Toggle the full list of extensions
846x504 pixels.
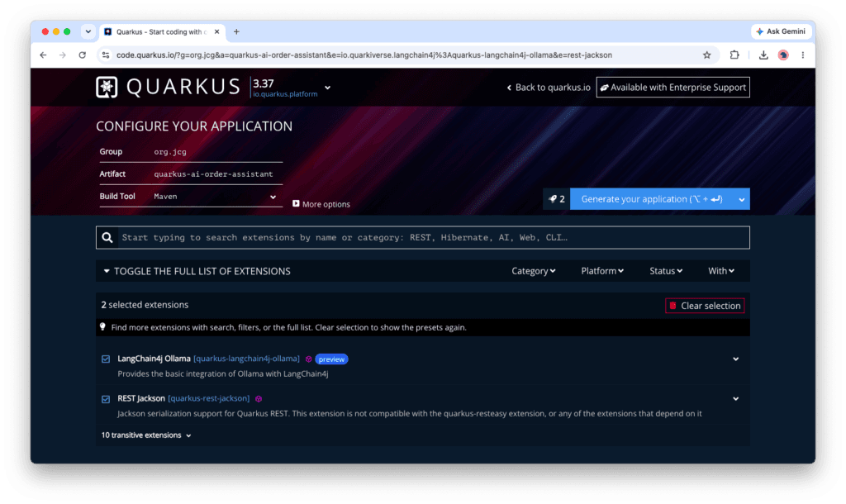click(x=197, y=271)
